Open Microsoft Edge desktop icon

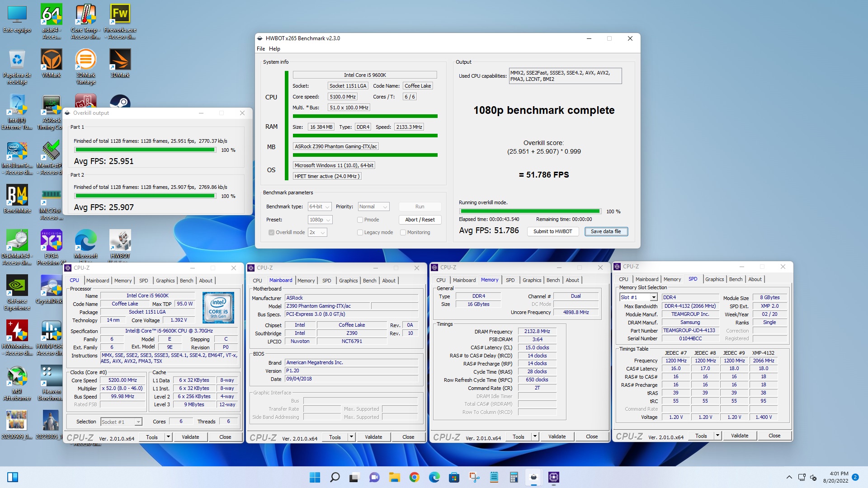pyautogui.click(x=85, y=244)
